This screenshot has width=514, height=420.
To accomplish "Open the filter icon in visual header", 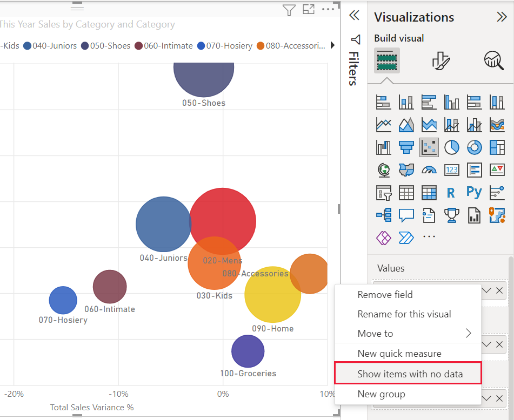I will click(x=289, y=10).
